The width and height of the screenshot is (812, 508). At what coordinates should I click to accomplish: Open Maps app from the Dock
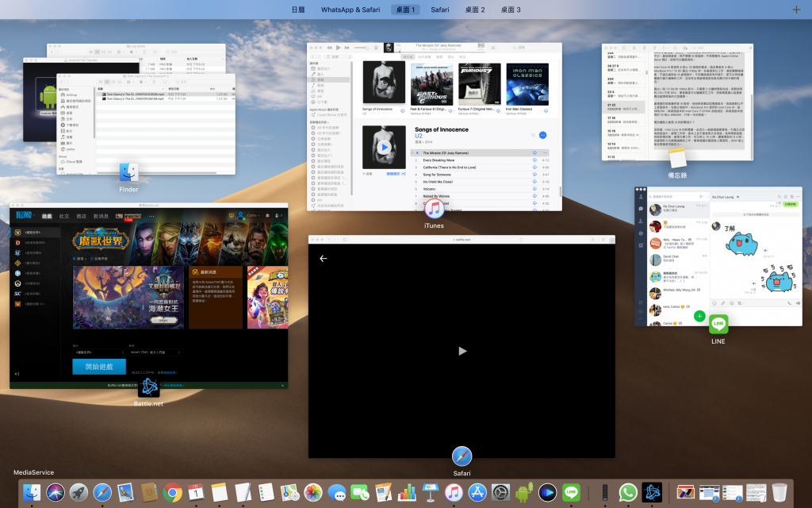pyautogui.click(x=289, y=492)
